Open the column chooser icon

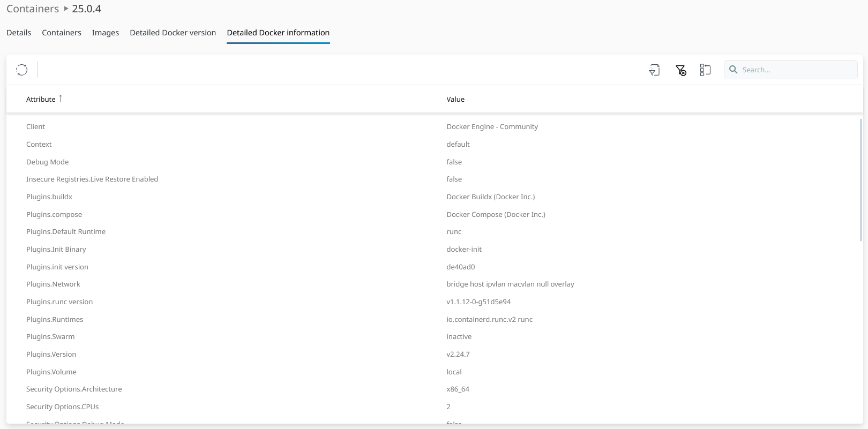coord(705,70)
